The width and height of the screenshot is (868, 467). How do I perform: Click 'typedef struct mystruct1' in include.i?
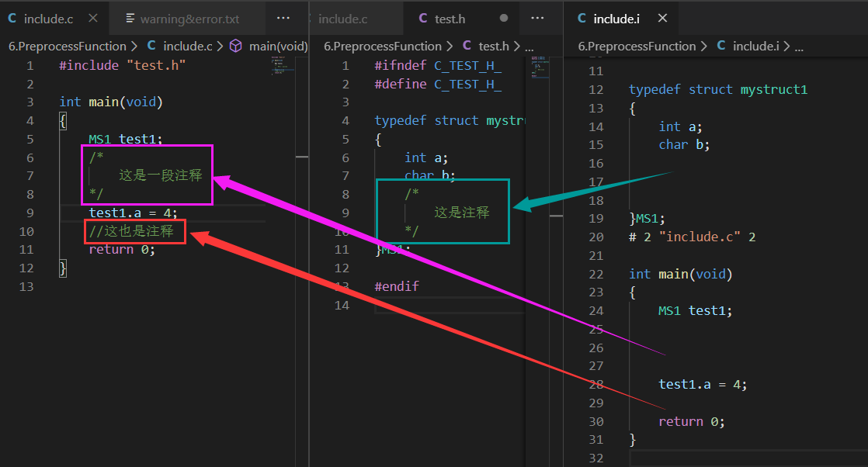[718, 90]
